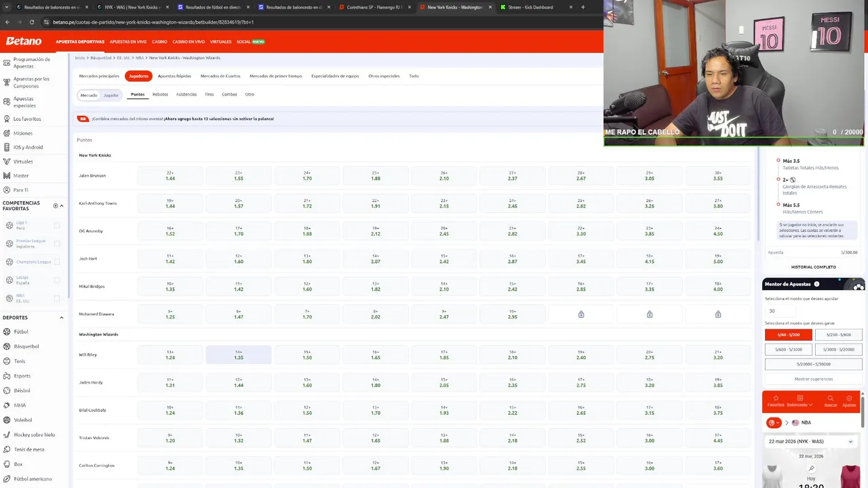Click Mostrar sugerencias button
This screenshot has height=488, width=868.
[813, 379]
